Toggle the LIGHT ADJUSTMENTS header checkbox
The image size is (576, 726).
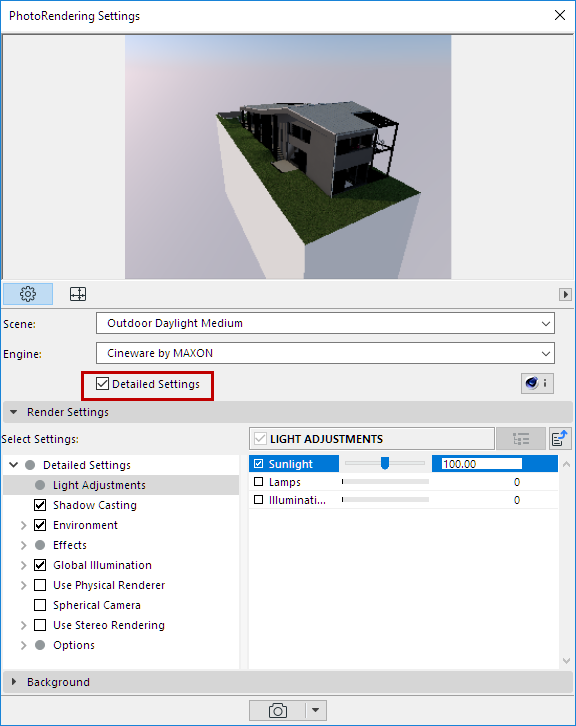pos(260,438)
